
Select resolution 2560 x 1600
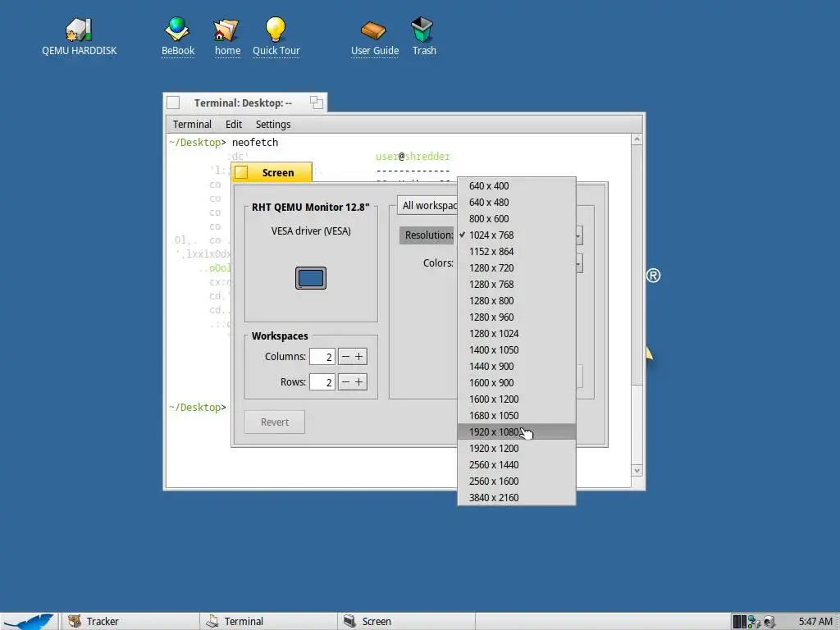point(517,481)
